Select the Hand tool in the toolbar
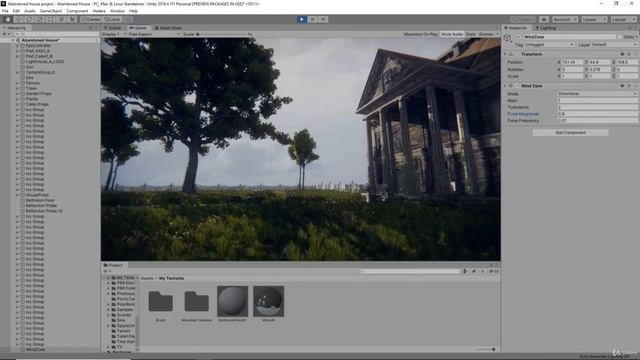 pyautogui.click(x=8, y=20)
